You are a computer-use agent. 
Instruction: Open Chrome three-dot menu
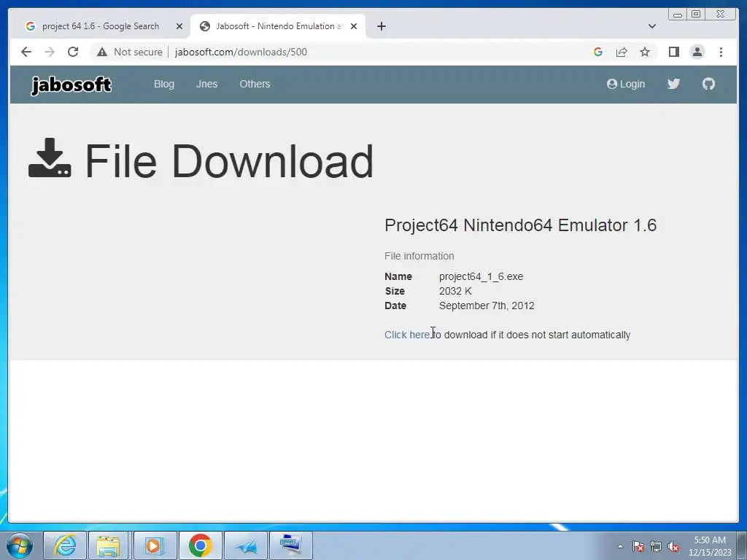click(721, 52)
